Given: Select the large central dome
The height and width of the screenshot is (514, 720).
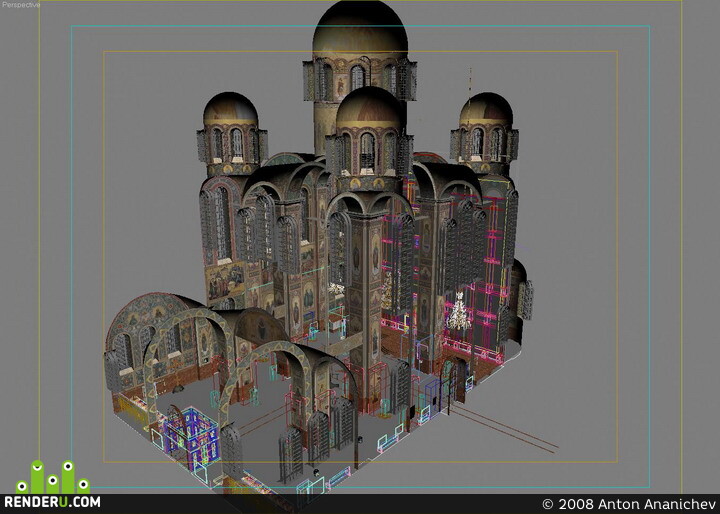Looking at the screenshot, I should 360,30.
